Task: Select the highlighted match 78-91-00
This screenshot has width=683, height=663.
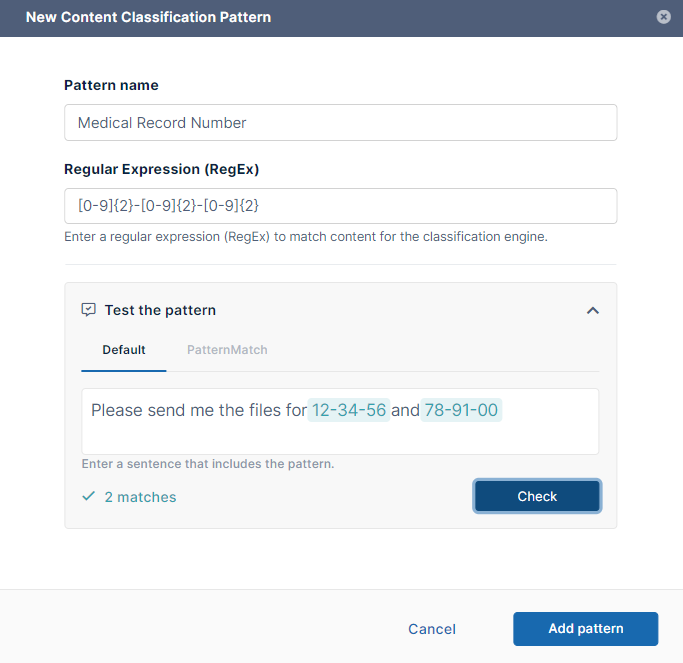Action: 461,410
